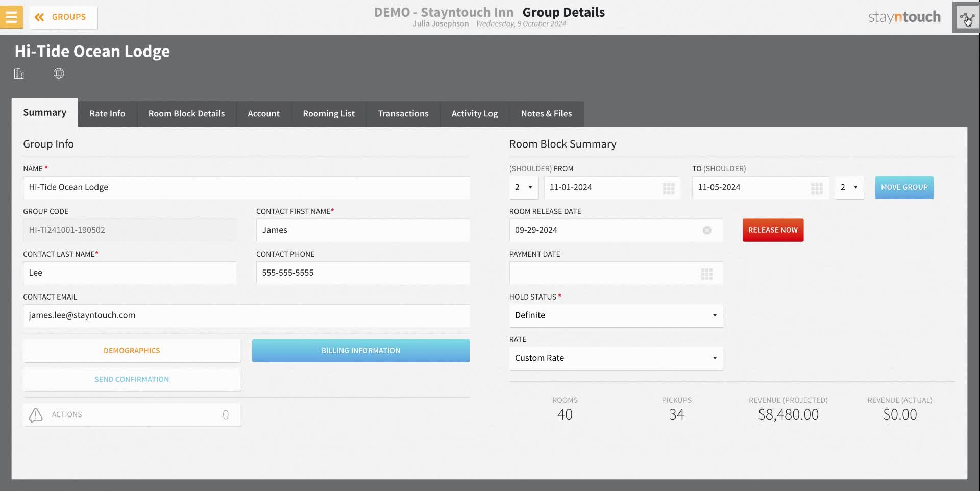Open the hamburger main menu
Image resolution: width=980 pixels, height=491 pixels.
(11, 17)
